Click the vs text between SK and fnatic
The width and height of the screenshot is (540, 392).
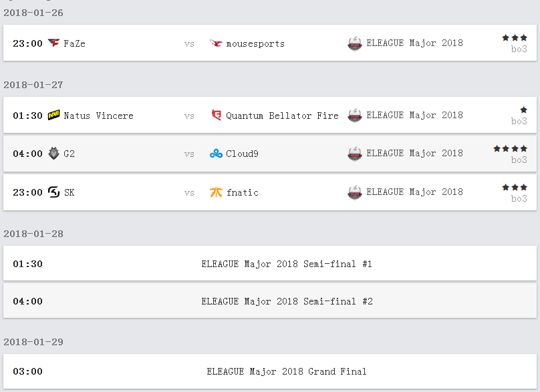189,193
